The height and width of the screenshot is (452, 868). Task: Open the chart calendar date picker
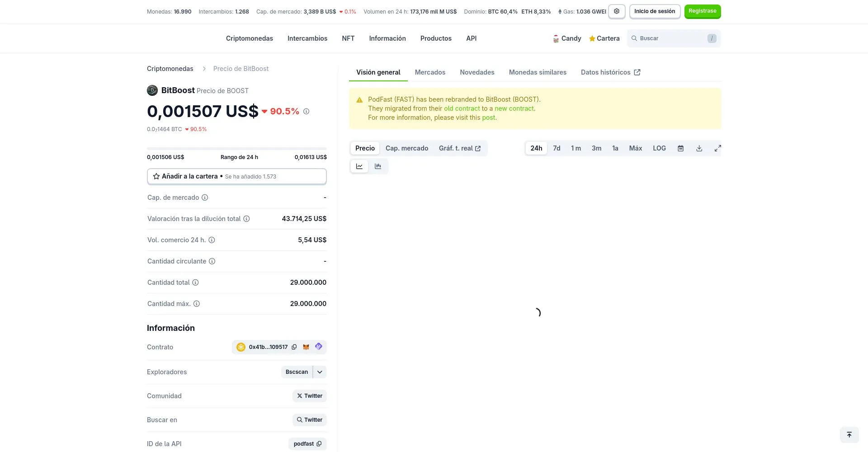[681, 148]
